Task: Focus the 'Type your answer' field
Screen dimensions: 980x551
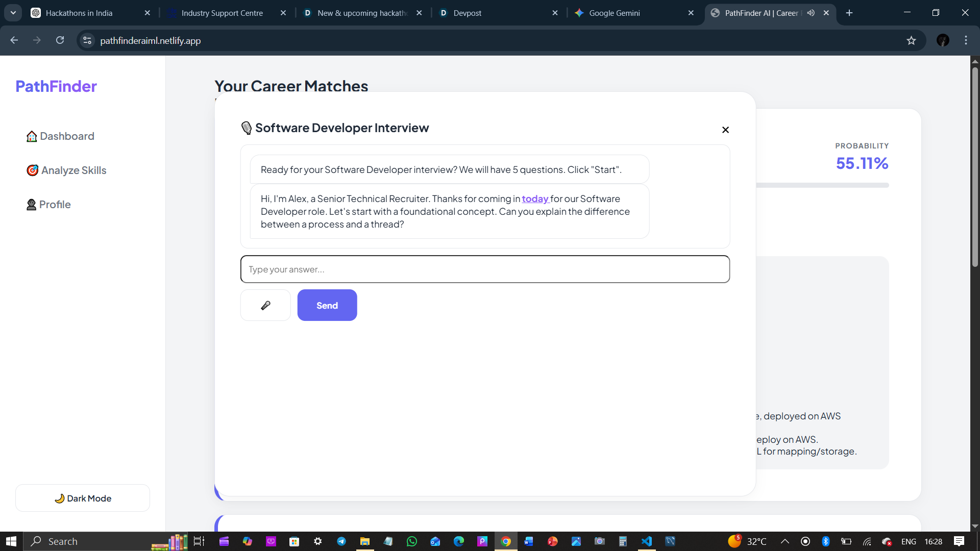Action: coord(485,269)
